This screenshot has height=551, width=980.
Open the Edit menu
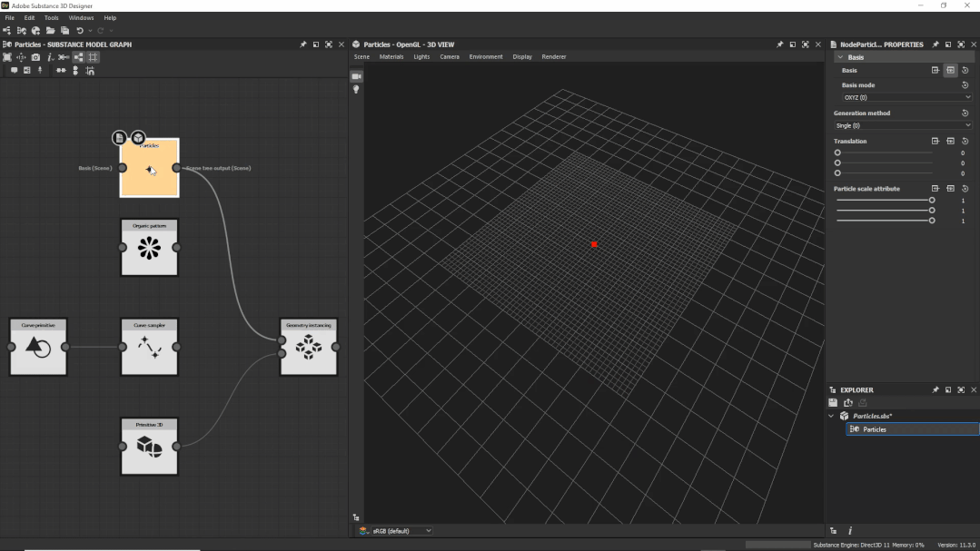[29, 18]
